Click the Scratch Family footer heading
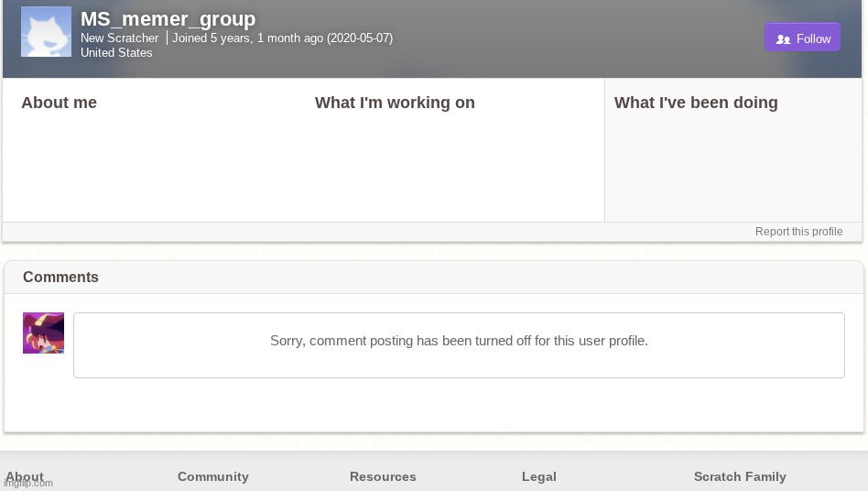This screenshot has height=491, width=868. click(x=740, y=476)
